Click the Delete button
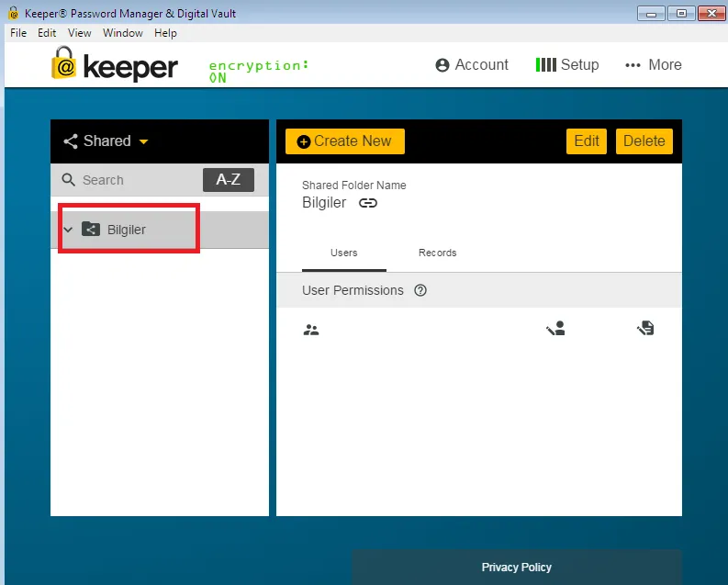The image size is (728, 585). [x=644, y=141]
